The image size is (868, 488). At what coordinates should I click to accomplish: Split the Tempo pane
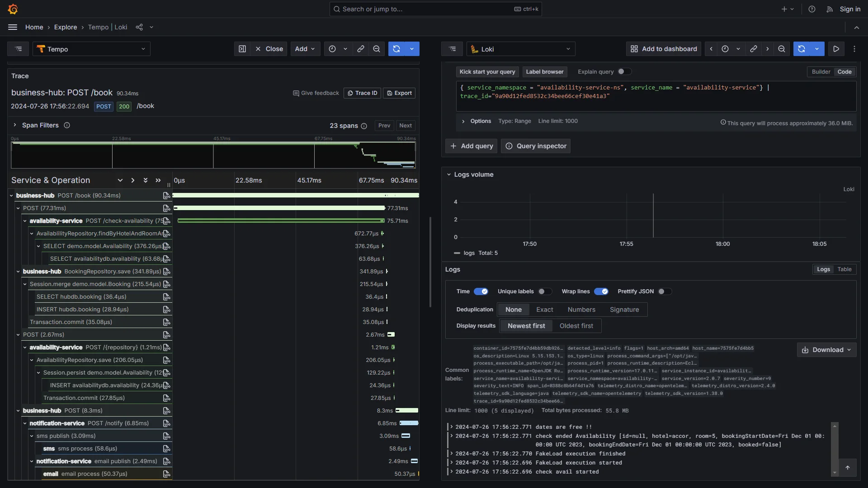tap(242, 49)
